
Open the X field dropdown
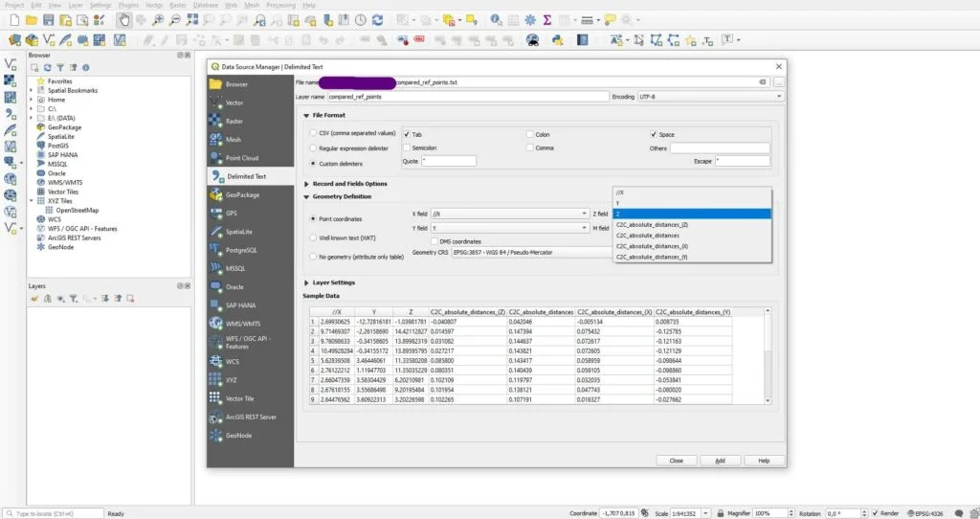[509, 214]
